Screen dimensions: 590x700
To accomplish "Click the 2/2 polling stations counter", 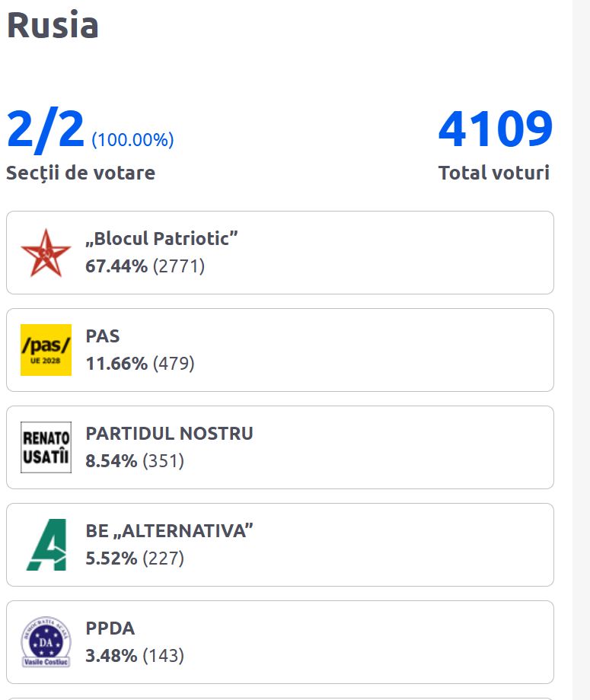I will [46, 129].
